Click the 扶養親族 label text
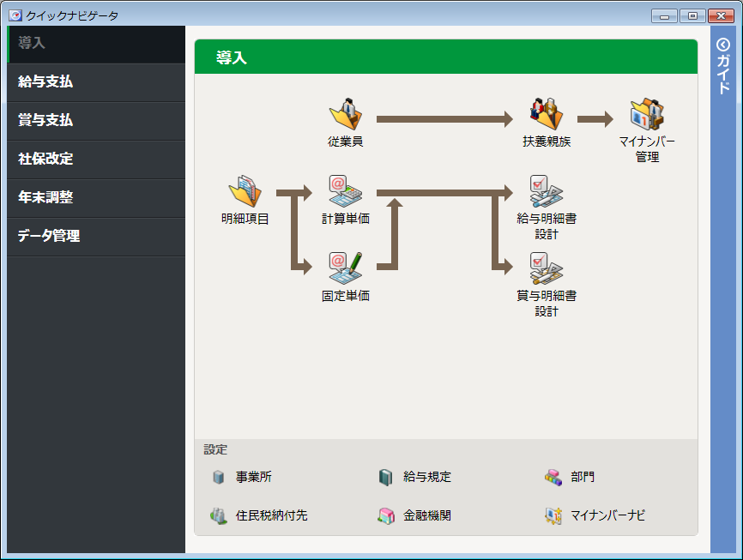 click(x=547, y=142)
